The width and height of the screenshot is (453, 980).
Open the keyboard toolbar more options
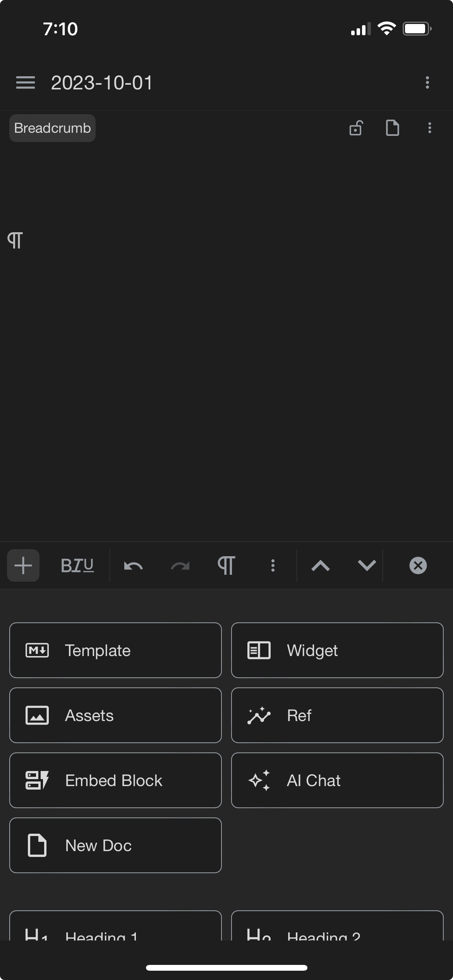pos(273,565)
